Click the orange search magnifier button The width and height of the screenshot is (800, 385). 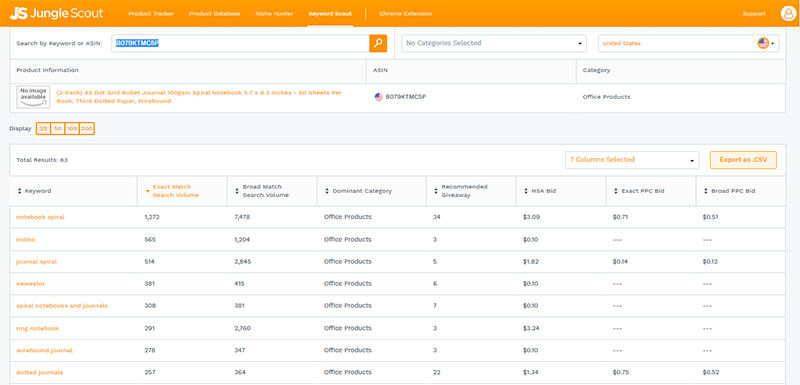[378, 43]
